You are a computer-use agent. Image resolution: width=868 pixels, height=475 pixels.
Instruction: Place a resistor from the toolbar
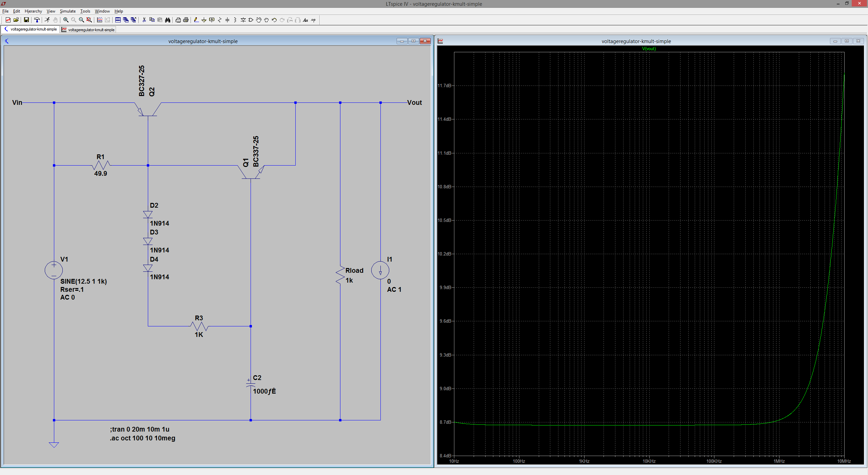click(x=220, y=20)
